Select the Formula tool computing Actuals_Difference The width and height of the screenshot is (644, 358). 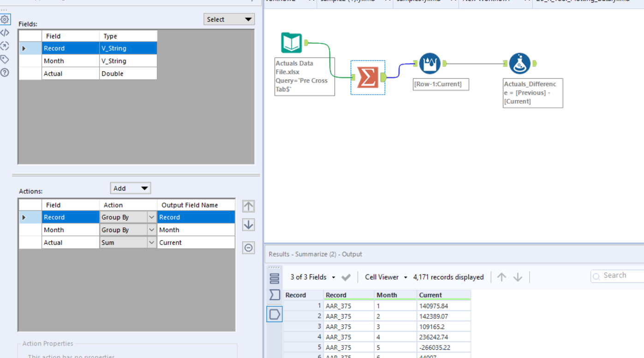coord(520,63)
